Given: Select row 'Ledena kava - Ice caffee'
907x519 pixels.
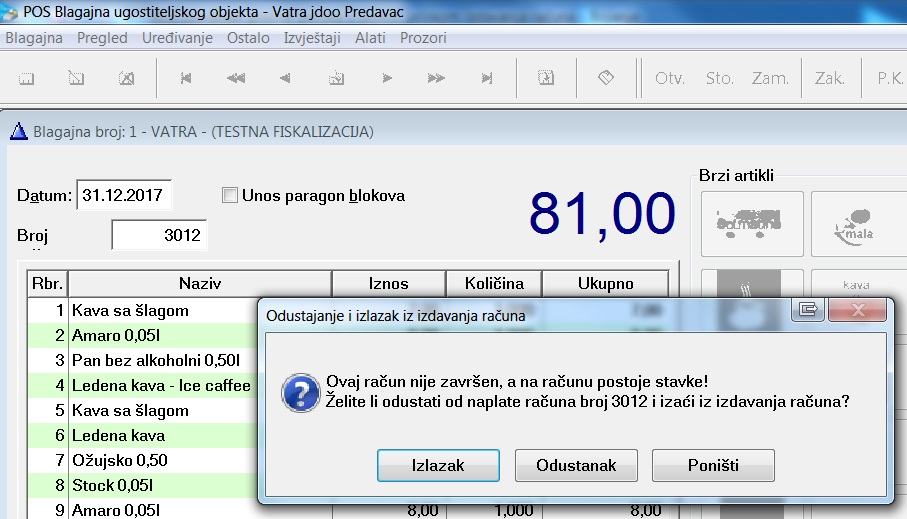Looking at the screenshot, I should pos(142,385).
